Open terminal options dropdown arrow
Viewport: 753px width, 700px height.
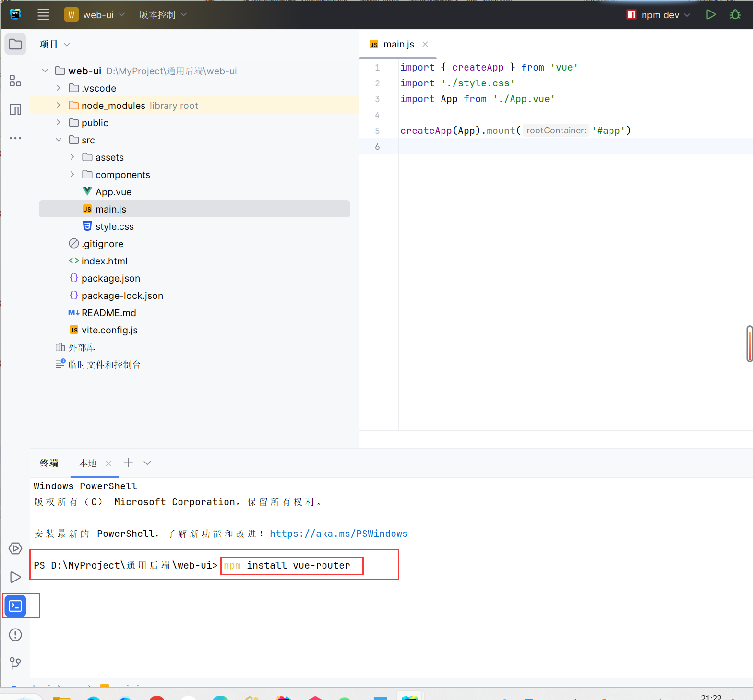(147, 463)
